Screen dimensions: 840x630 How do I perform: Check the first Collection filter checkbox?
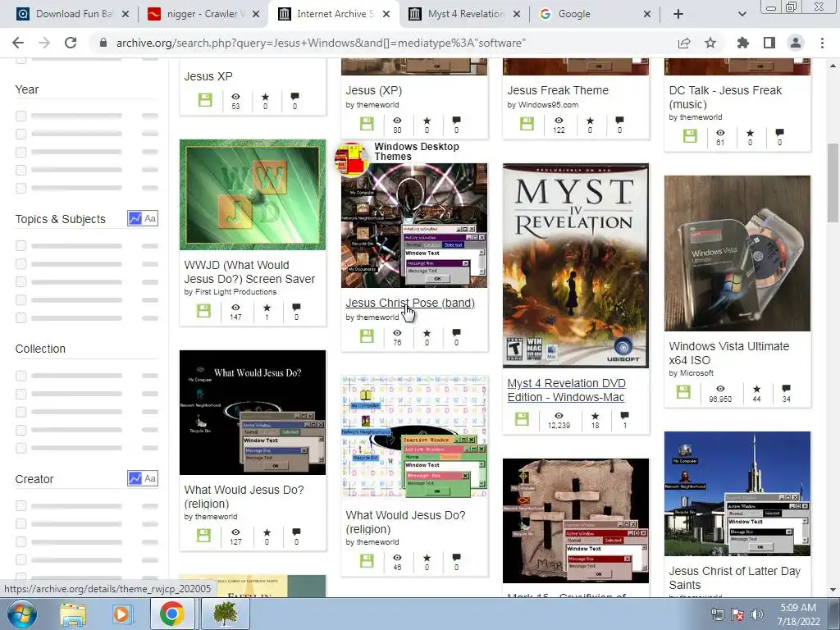(x=21, y=376)
